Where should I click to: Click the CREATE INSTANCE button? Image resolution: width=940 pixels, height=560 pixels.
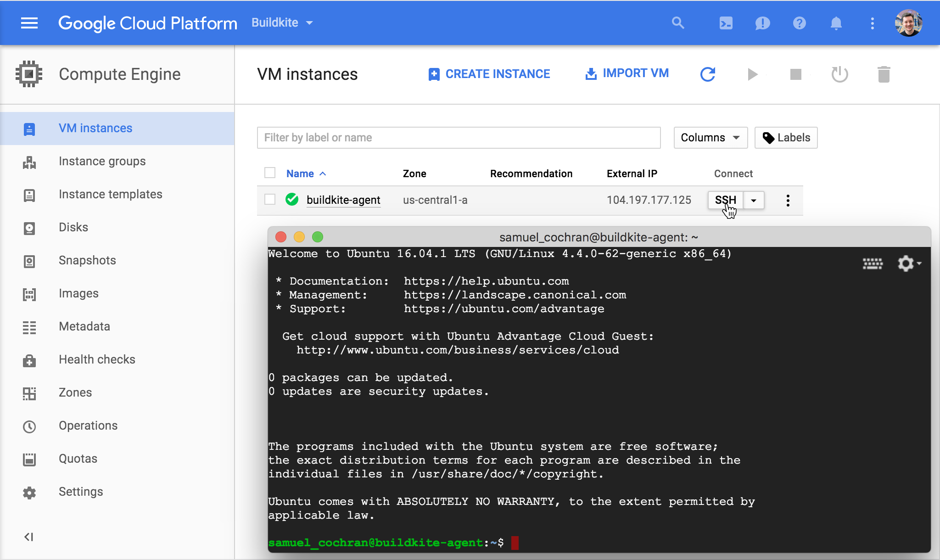pos(489,74)
